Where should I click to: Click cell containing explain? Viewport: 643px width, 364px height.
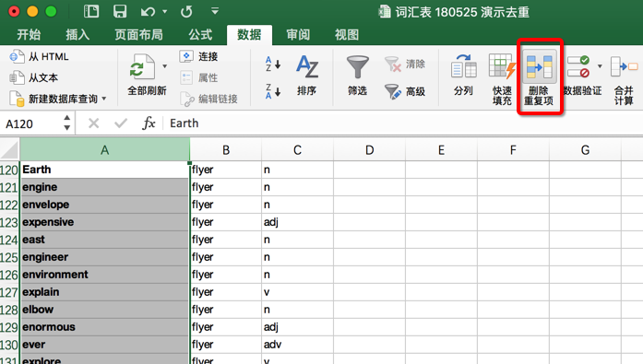click(x=105, y=292)
